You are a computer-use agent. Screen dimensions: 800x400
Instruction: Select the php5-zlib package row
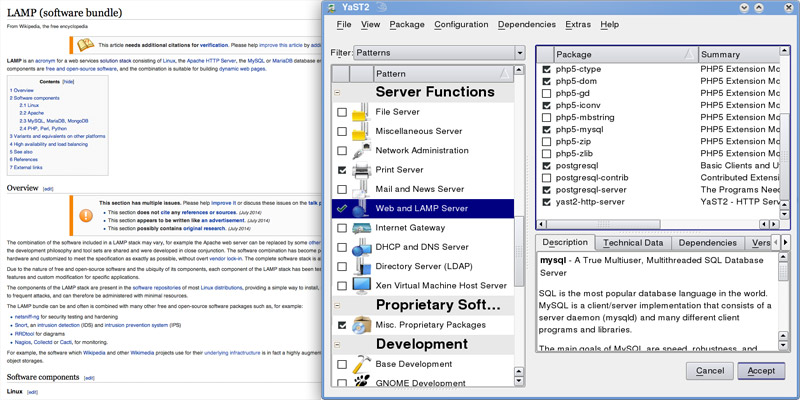pyautogui.click(x=659, y=154)
